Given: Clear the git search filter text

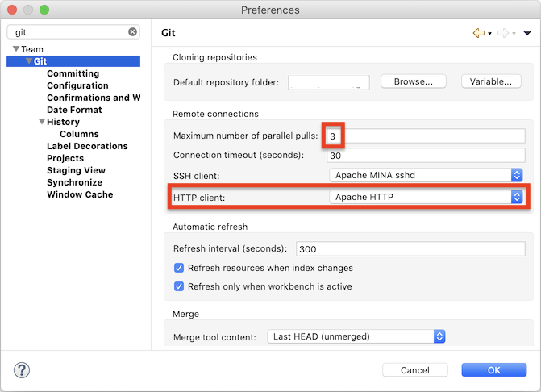Looking at the screenshot, I should pos(132,32).
